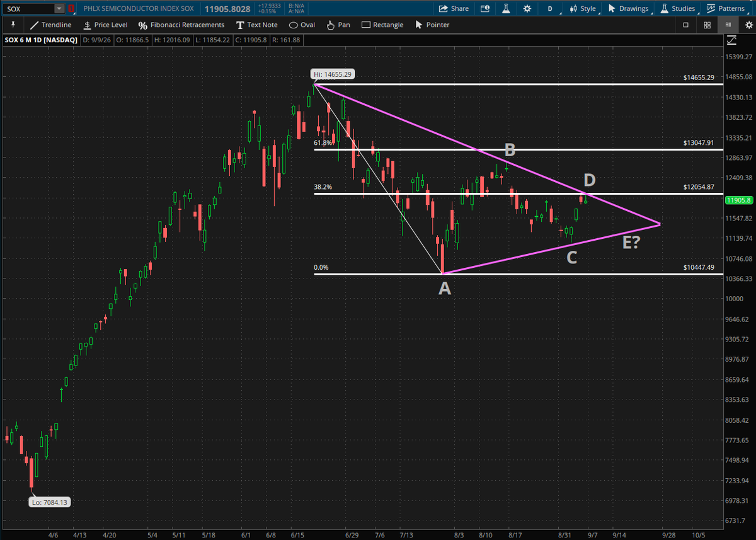Viewport: 756px width, 540px height.
Task: Select the Trendline drawing tool
Action: pos(51,25)
